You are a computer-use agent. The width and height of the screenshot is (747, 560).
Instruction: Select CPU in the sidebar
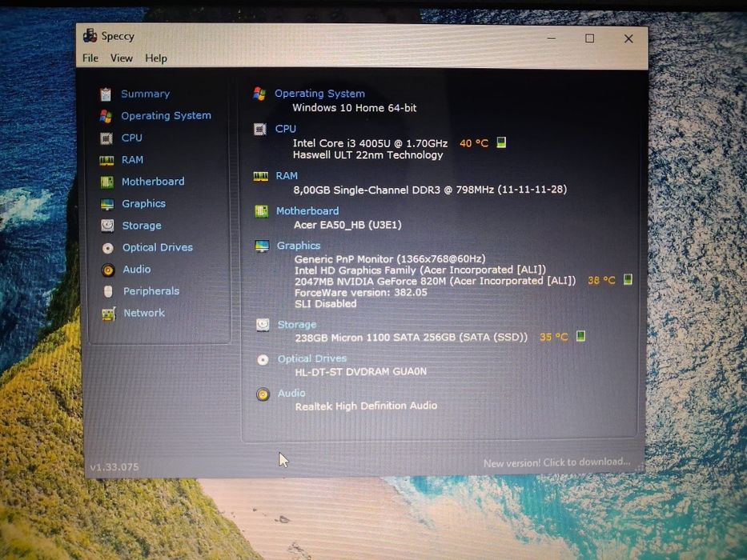pyautogui.click(x=132, y=138)
